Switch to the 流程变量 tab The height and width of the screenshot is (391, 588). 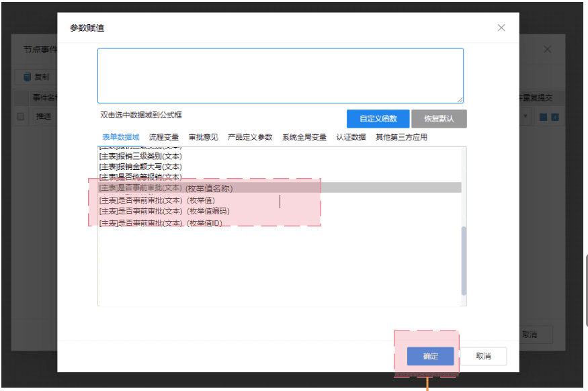pos(164,137)
